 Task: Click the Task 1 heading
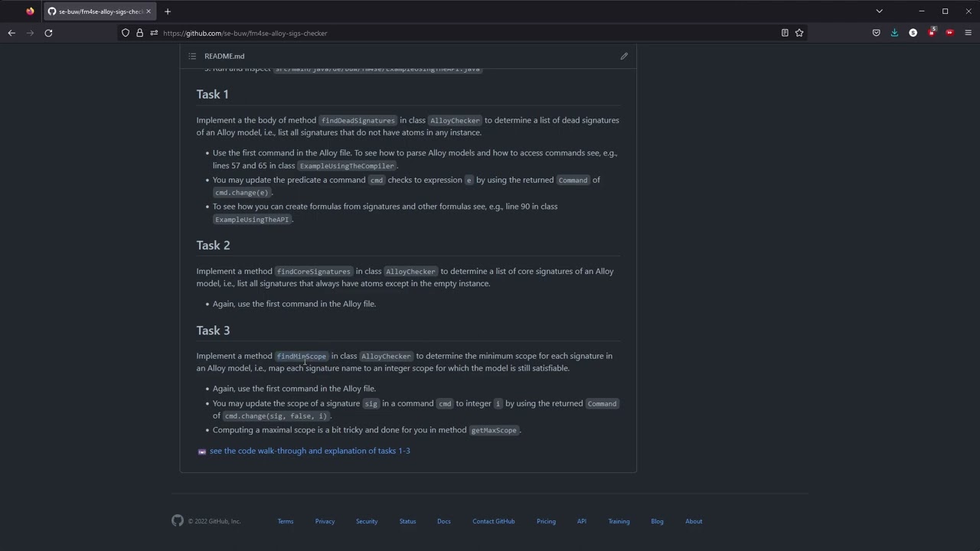(213, 94)
